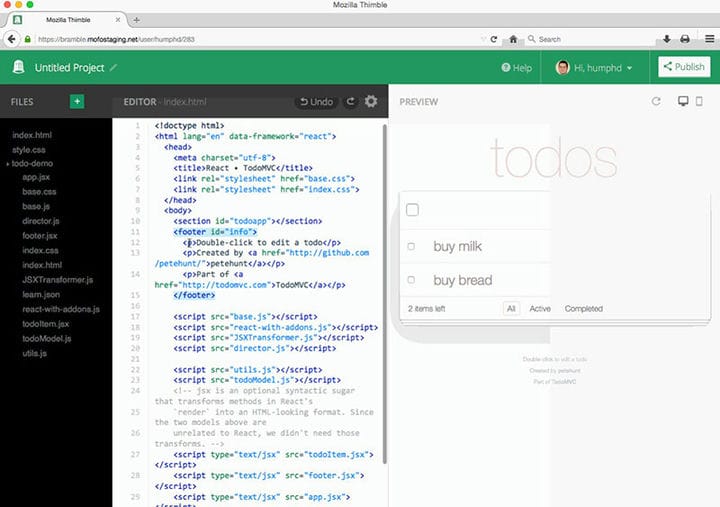This screenshot has width=720, height=507.
Task: Open base.js file
Action: [x=36, y=207]
